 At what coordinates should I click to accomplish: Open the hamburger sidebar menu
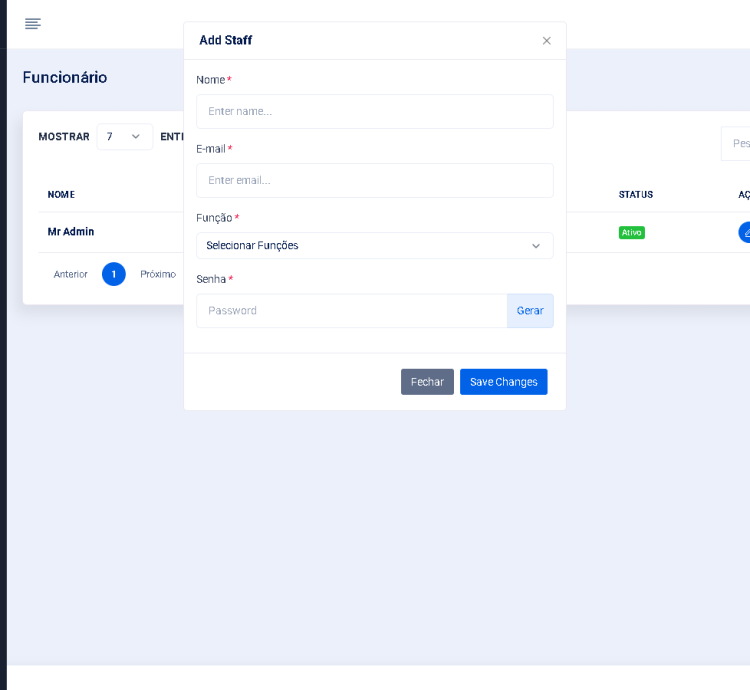click(x=33, y=24)
